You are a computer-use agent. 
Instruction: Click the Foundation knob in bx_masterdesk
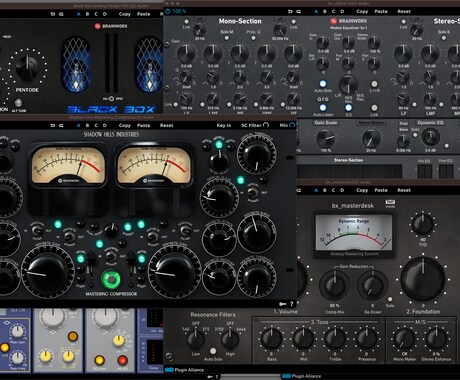click(x=423, y=279)
